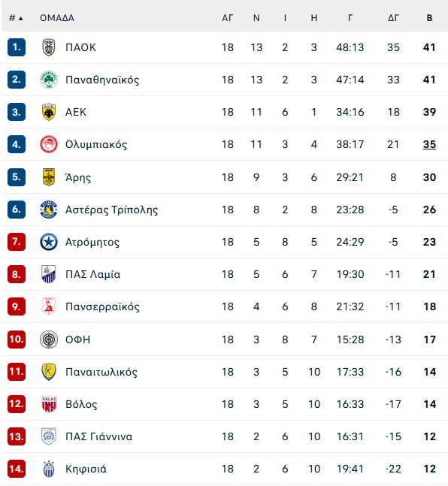Image resolution: width=448 pixels, height=486 pixels.
Task: Click the ΑΕΚ yellow eagle crest
Action: coord(49,112)
